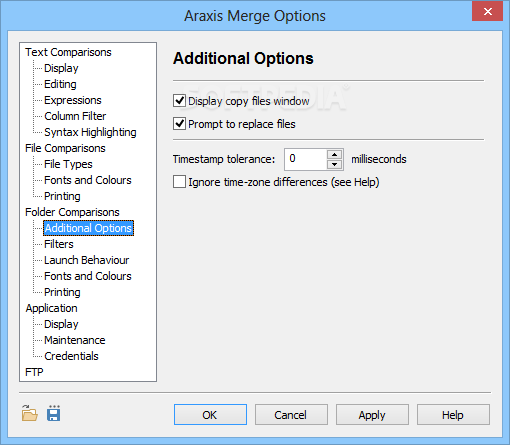This screenshot has height=445, width=510.
Task: Select Launch Behaviour under Folder Comparisons
Action: tap(86, 260)
